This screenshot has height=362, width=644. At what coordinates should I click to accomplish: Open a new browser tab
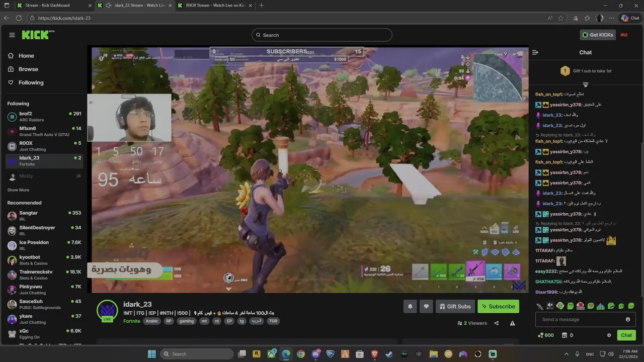(261, 6)
